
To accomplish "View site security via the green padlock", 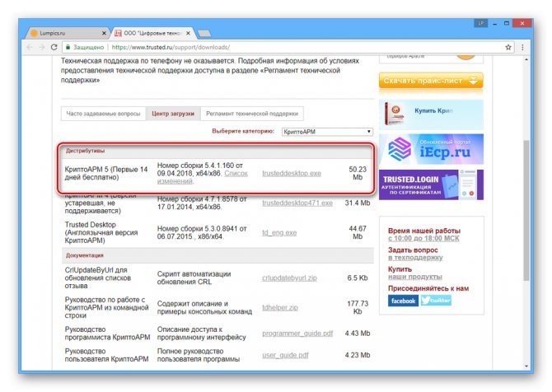I will (68, 47).
